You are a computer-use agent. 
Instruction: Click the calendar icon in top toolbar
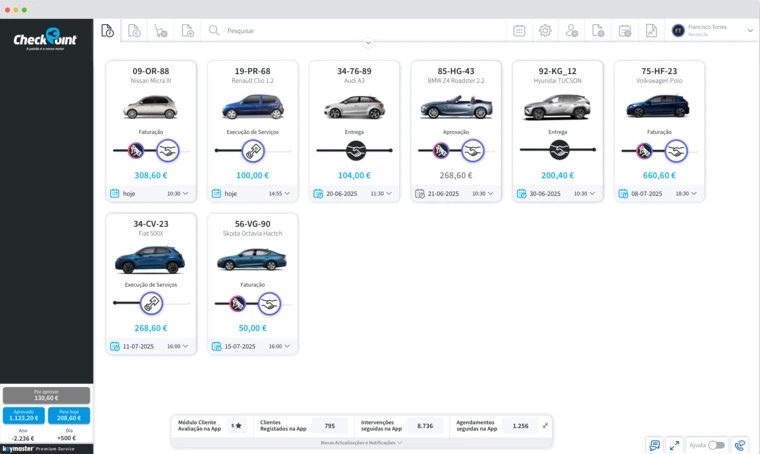pyautogui.click(x=519, y=31)
